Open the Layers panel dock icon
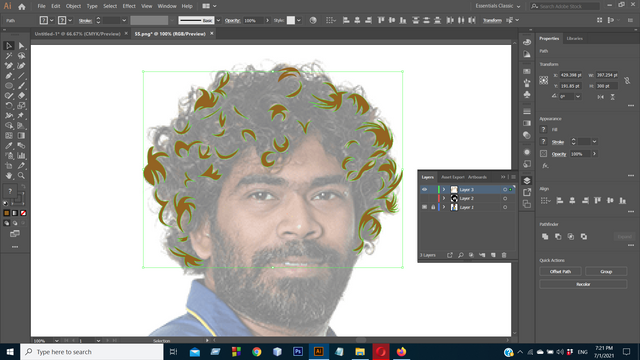The width and height of the screenshot is (640, 360). tap(527, 181)
